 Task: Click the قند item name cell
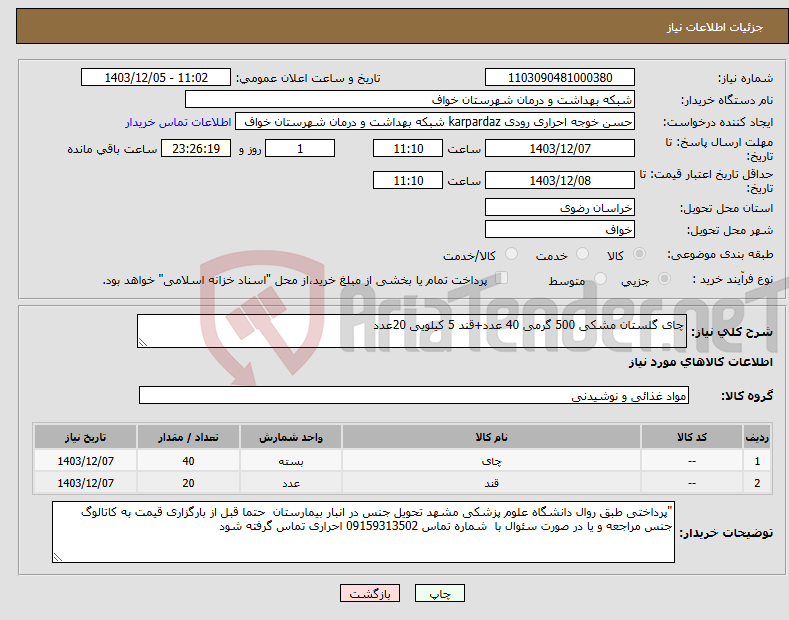(491, 483)
